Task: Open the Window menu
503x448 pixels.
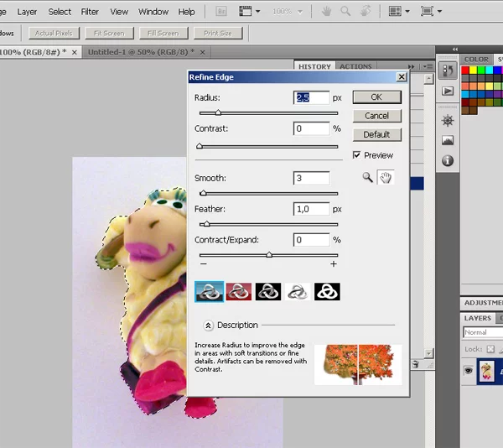Action: coord(153,12)
